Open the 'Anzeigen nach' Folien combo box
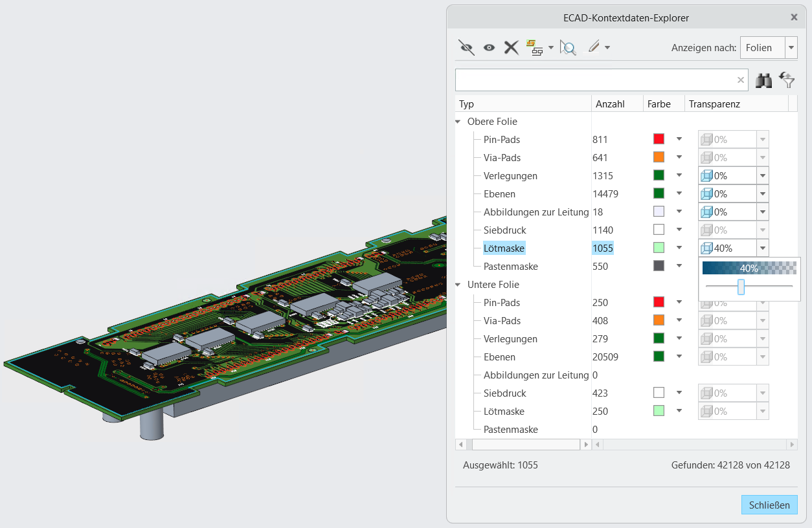 (769, 48)
